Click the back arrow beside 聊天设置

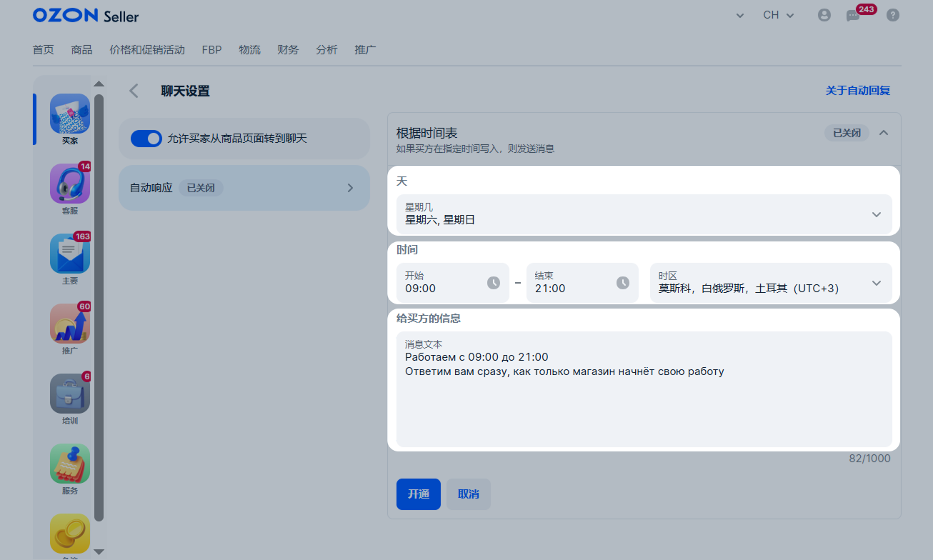pyautogui.click(x=134, y=91)
